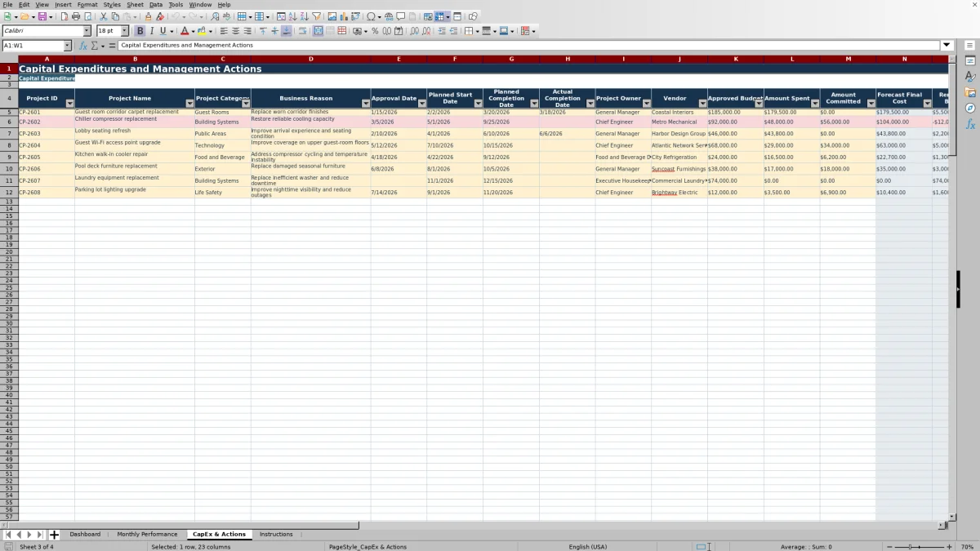Click the background highlight color button

pos(201,31)
